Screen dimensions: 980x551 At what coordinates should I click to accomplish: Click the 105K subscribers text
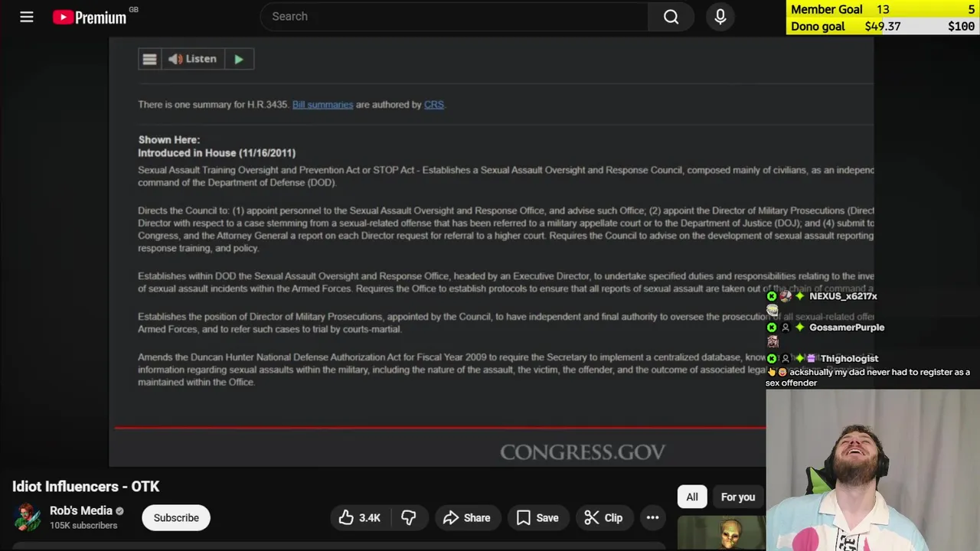click(83, 526)
